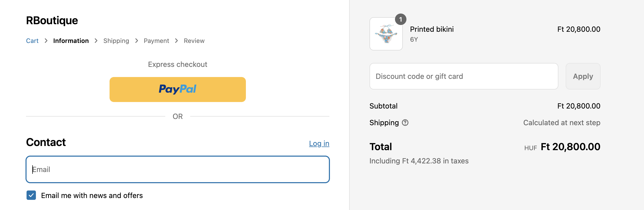Click the Printed bikini product thumbnail
This screenshot has width=644, height=210.
[386, 34]
